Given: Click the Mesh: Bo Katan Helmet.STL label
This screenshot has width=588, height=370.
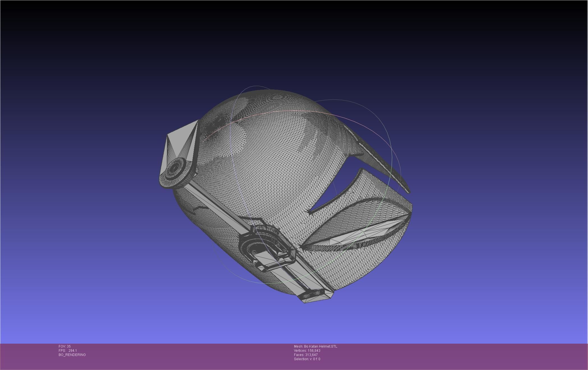Looking at the screenshot, I should pyautogui.click(x=316, y=346).
